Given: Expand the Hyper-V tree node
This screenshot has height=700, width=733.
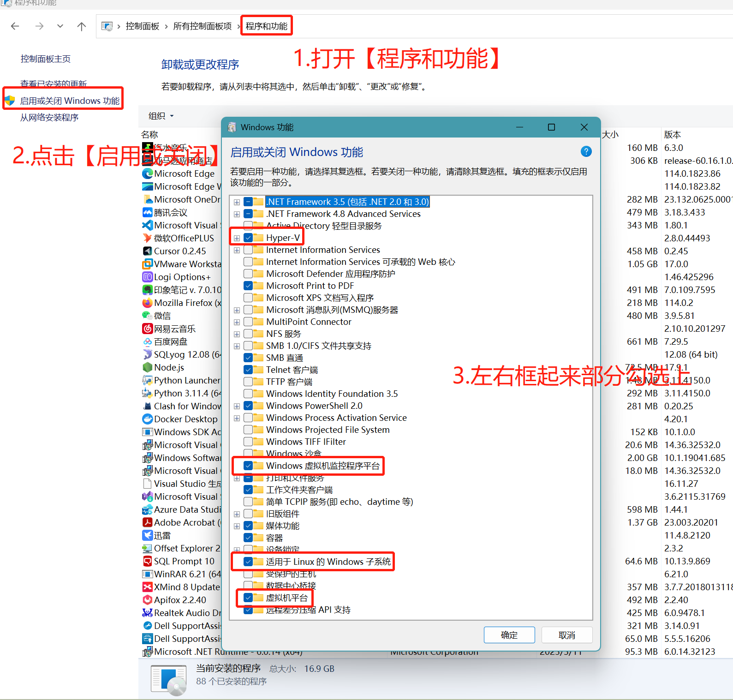Looking at the screenshot, I should point(237,238).
